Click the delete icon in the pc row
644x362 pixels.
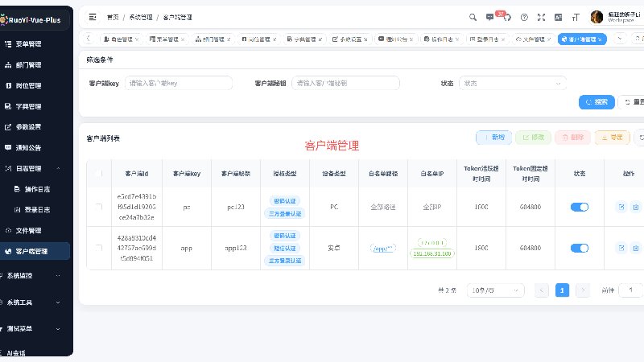point(636,207)
